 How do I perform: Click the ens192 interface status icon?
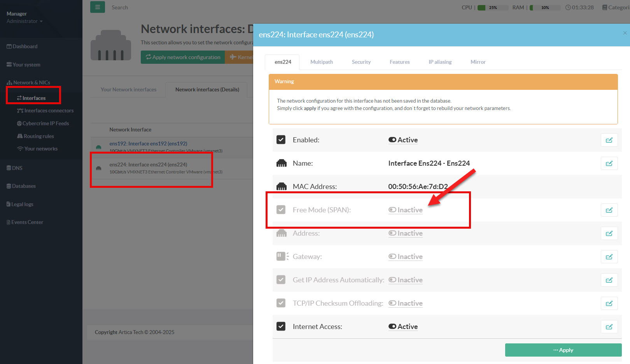tap(99, 147)
